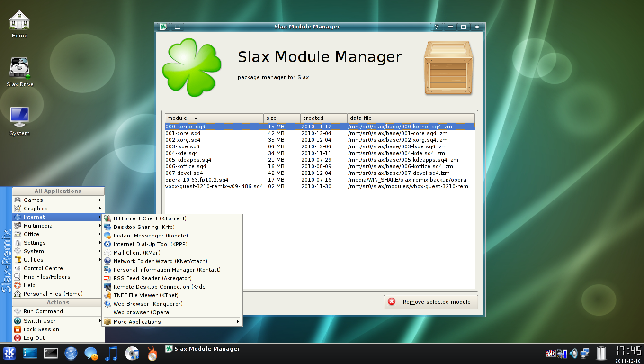
Task: Sort by the size column header
Action: (282, 118)
